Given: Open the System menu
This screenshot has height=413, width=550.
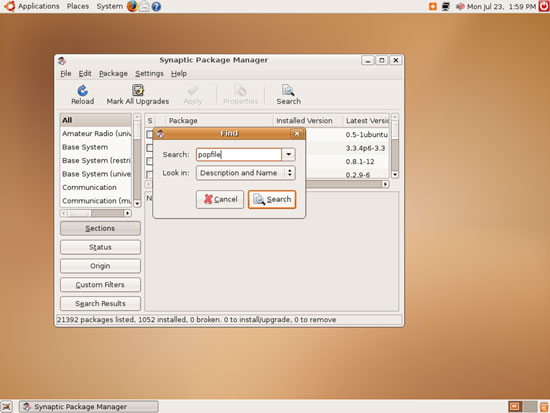Looking at the screenshot, I should tap(109, 6).
